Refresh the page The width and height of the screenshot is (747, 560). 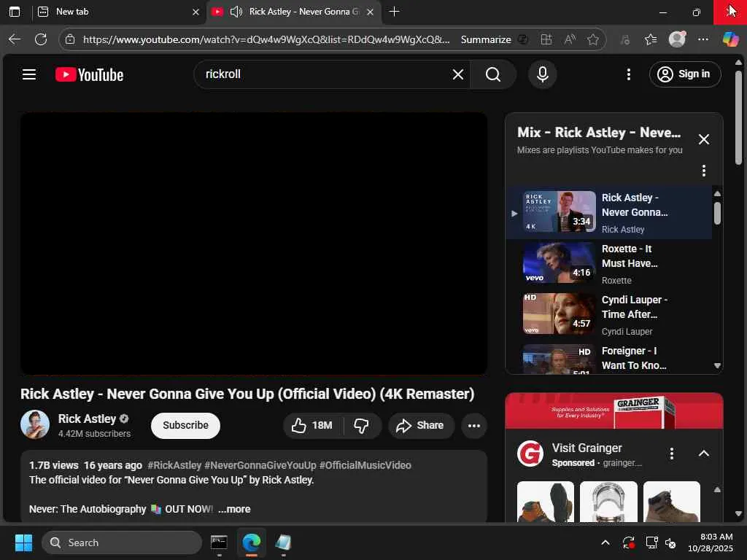41,39
